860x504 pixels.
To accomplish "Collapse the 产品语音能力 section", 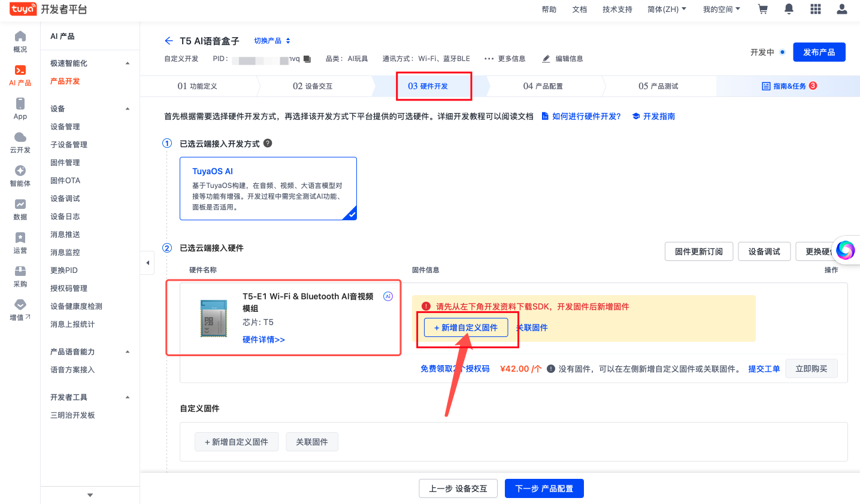I will pyautogui.click(x=127, y=351).
